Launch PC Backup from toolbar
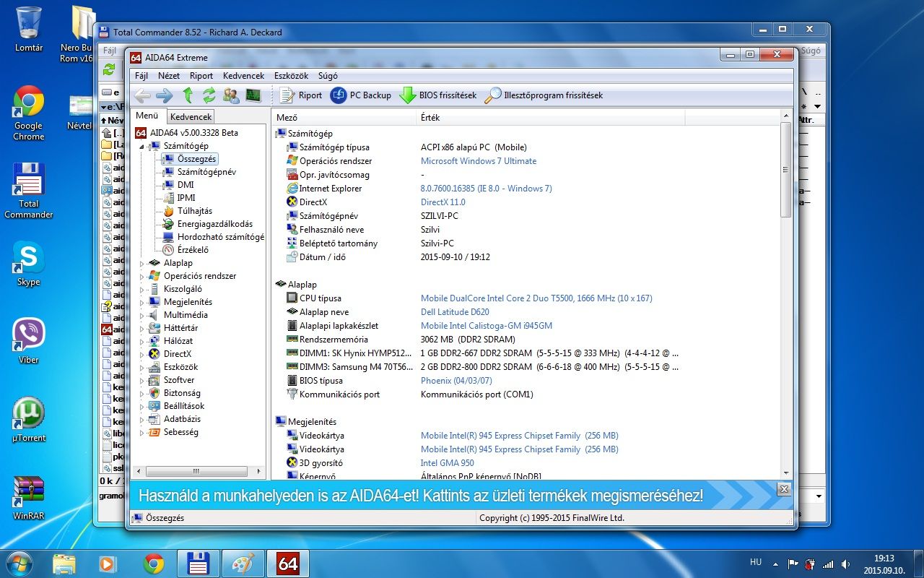The width and height of the screenshot is (924, 578). pos(360,95)
